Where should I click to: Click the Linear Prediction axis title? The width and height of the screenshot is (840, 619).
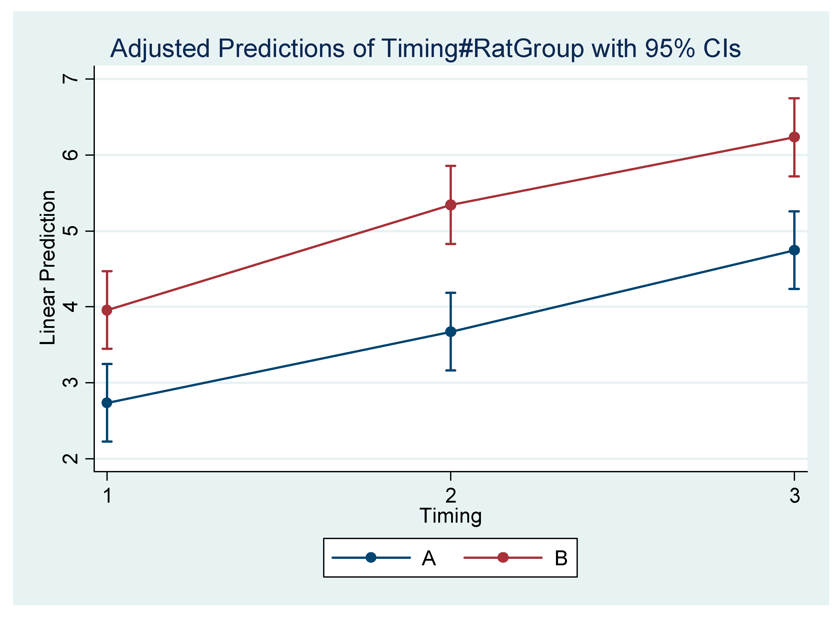pos(48,267)
